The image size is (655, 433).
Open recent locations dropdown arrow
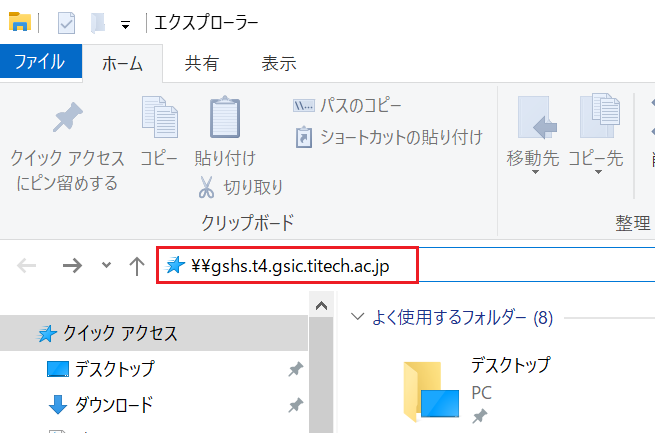point(106,266)
